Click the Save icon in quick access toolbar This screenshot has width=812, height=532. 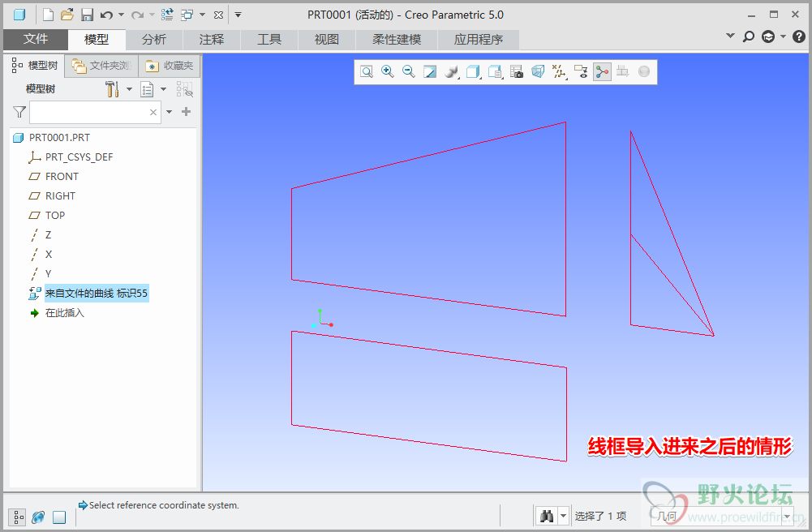(x=88, y=15)
